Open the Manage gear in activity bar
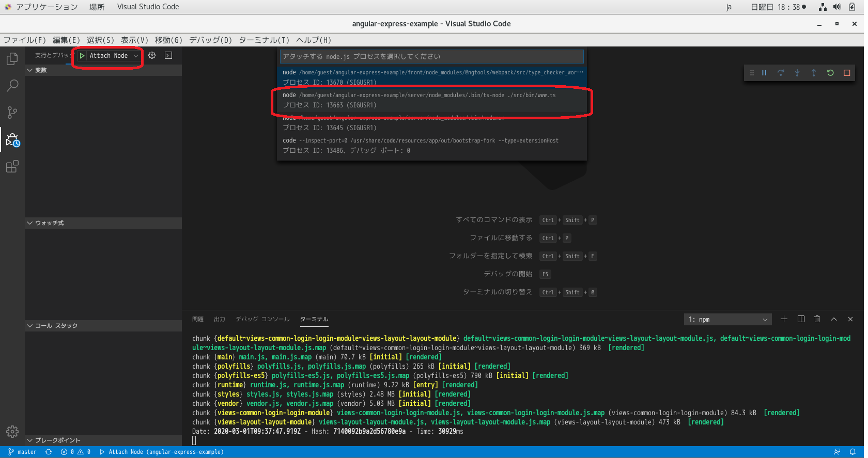This screenshot has height=458, width=868. (12, 432)
